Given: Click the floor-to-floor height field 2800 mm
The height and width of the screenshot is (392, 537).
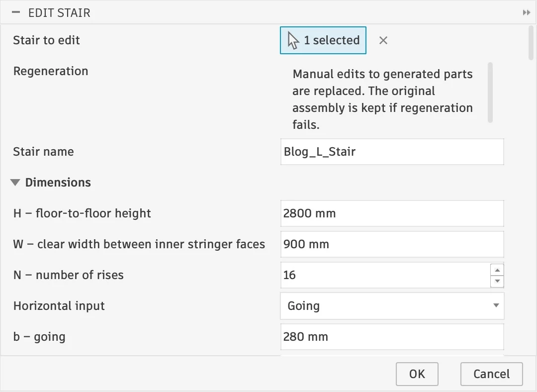Looking at the screenshot, I should click(392, 213).
